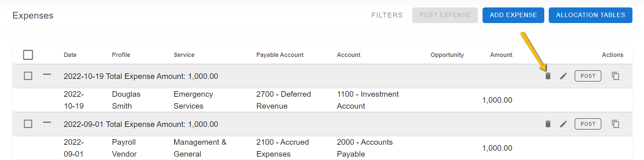Collapse the 2022-10-19 expense group
The height and width of the screenshot is (160, 644).
tap(47, 74)
